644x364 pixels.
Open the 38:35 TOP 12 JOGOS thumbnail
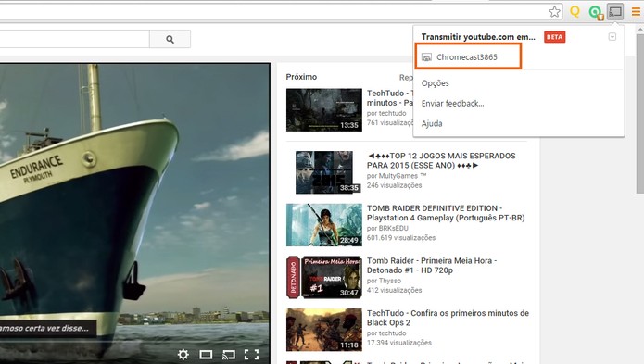point(324,172)
